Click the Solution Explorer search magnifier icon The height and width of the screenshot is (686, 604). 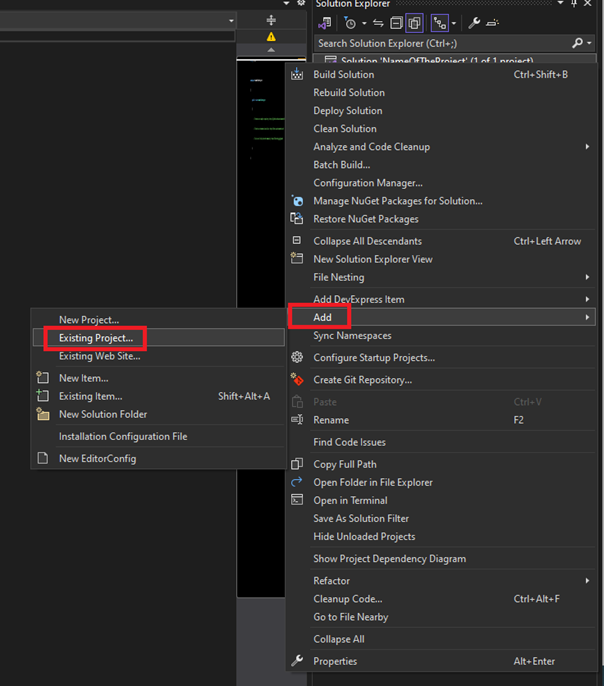(x=577, y=44)
